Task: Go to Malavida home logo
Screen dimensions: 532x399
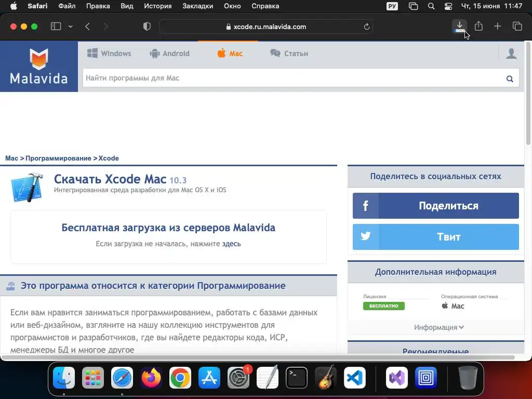Action: (x=38, y=66)
